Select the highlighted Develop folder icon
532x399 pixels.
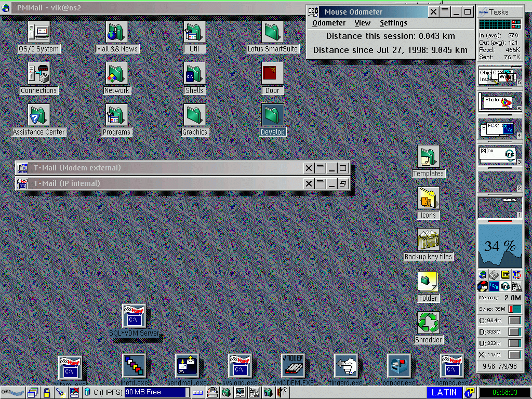pyautogui.click(x=272, y=115)
